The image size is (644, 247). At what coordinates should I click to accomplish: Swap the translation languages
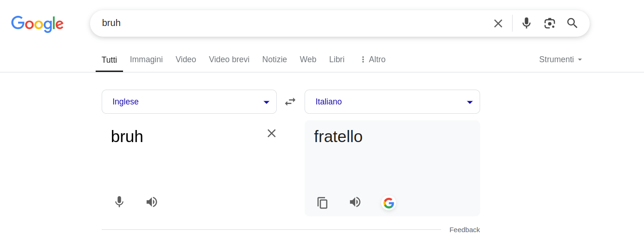tap(290, 102)
